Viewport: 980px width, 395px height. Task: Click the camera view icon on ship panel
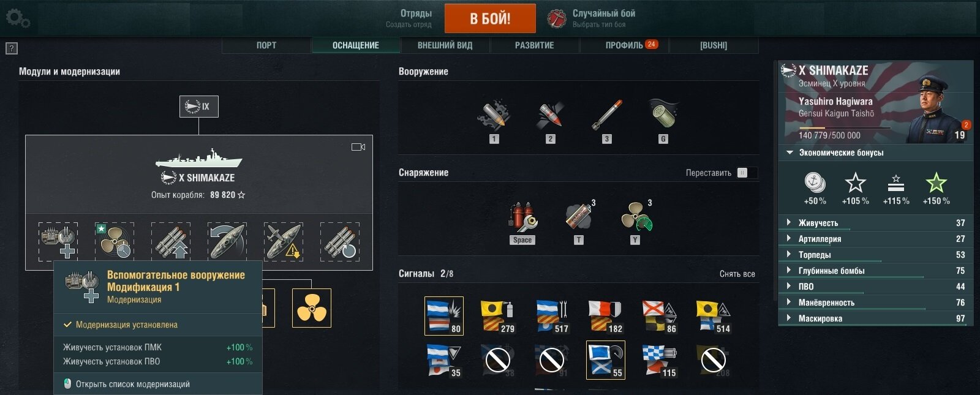click(x=358, y=147)
